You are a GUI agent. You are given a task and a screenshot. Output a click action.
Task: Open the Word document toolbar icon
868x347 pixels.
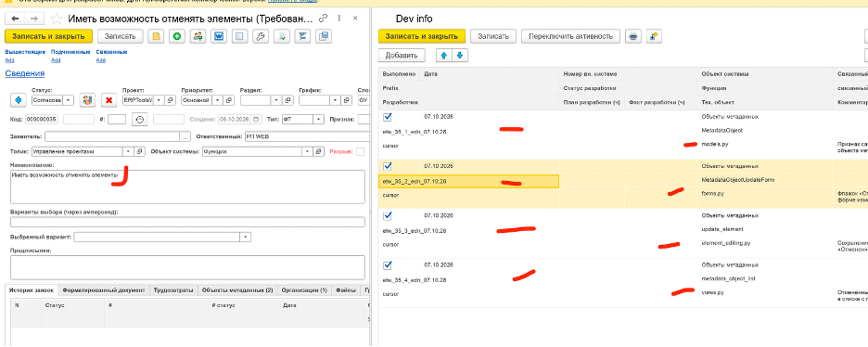point(219,36)
